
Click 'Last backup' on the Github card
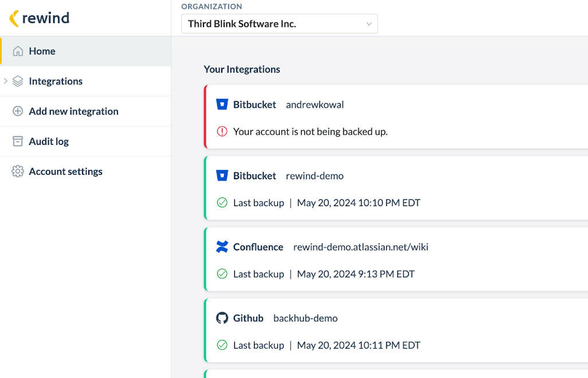(x=258, y=345)
